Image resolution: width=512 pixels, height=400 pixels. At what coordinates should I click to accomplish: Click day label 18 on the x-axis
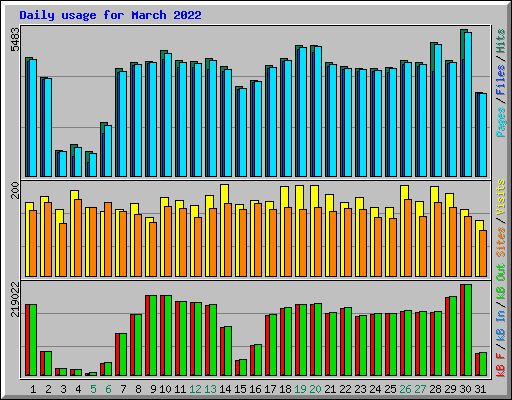pos(285,389)
